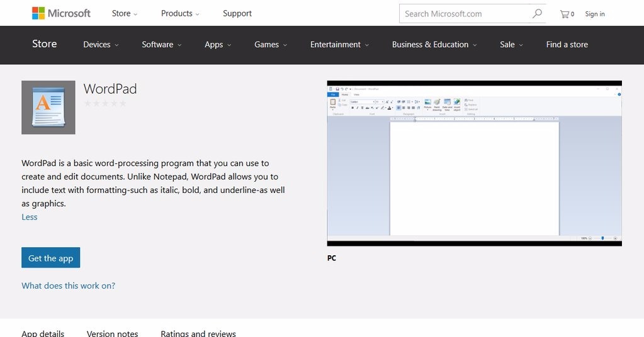Expand Business & Education menu
644x337 pixels.
[x=434, y=45]
